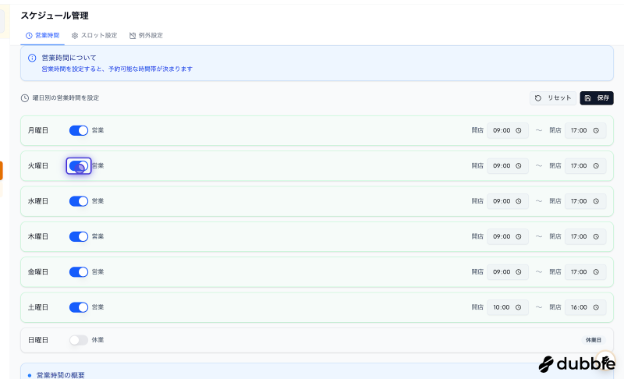Edit Thursday closing time 17:00 field
The height and width of the screenshot is (379, 624).
tap(585, 236)
